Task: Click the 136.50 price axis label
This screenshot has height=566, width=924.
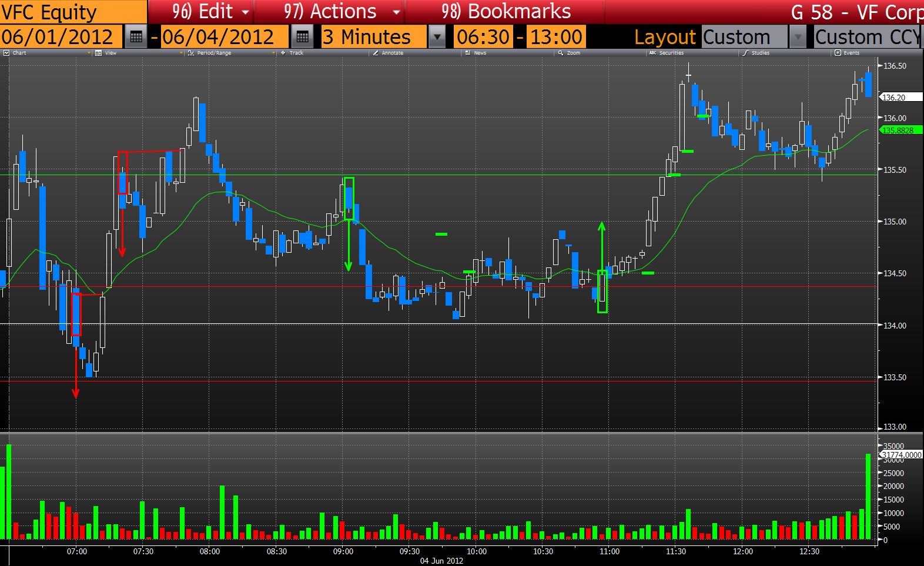Action: tap(895, 66)
